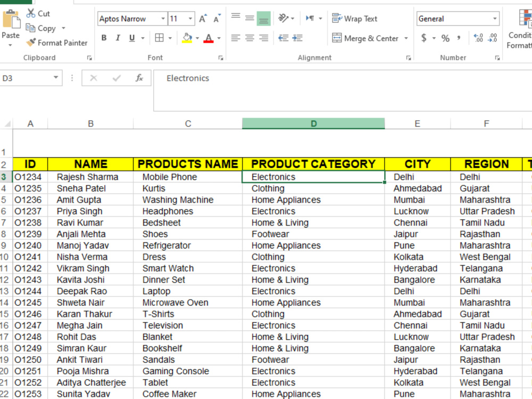532x399 pixels.
Task: Open the font size dropdown
Action: pyautogui.click(x=190, y=19)
